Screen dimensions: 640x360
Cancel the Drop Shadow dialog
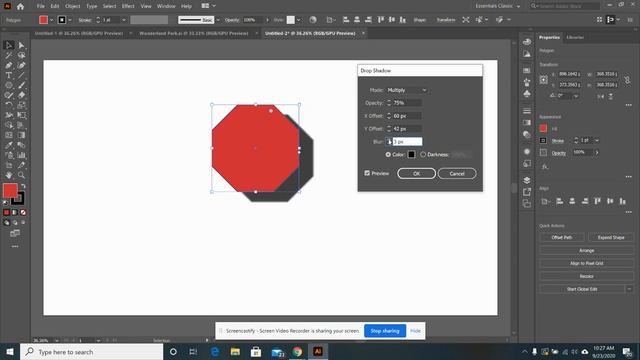pos(457,173)
